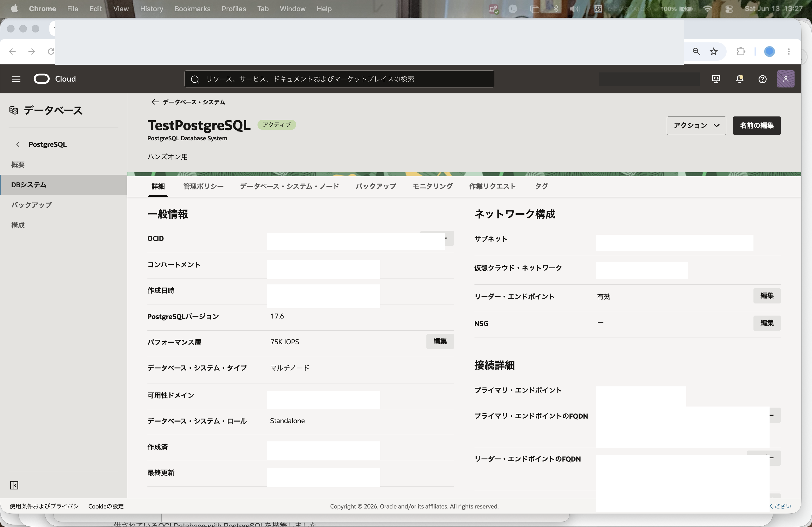Open macOS Control Center icon
Image resolution: width=812 pixels, height=527 pixels.
pyautogui.click(x=729, y=9)
